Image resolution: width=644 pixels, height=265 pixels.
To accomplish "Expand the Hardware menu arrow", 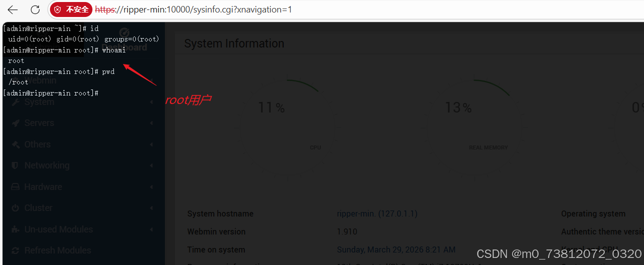I will click(x=151, y=187).
